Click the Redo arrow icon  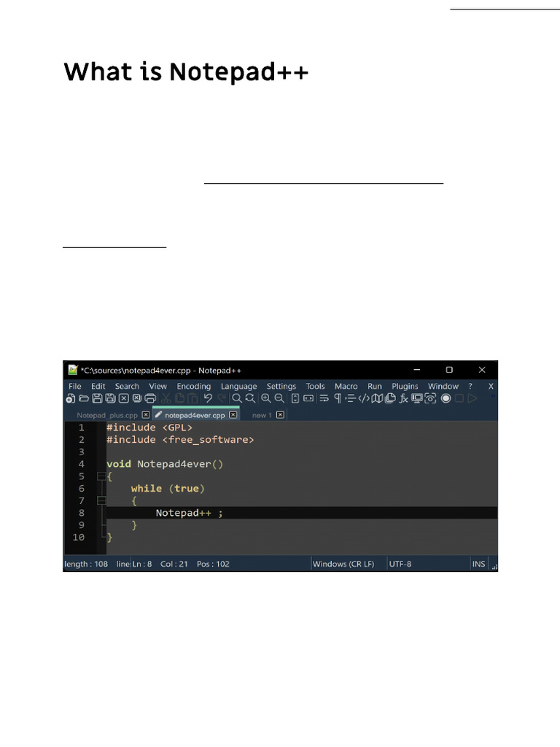point(222,398)
